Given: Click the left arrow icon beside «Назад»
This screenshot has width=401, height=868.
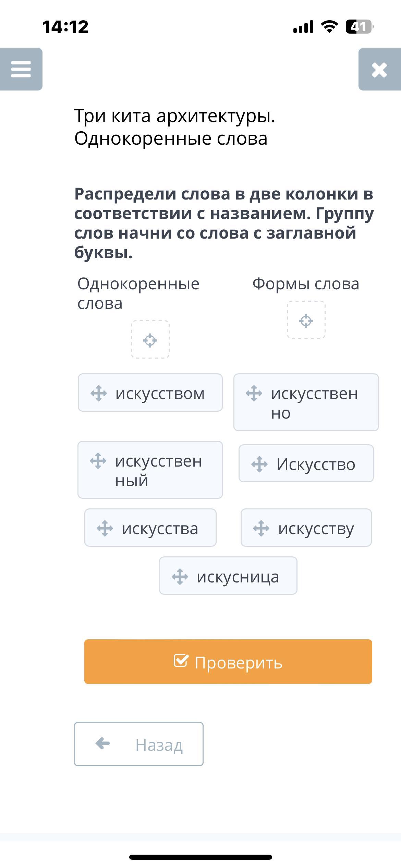Looking at the screenshot, I should coord(103,744).
